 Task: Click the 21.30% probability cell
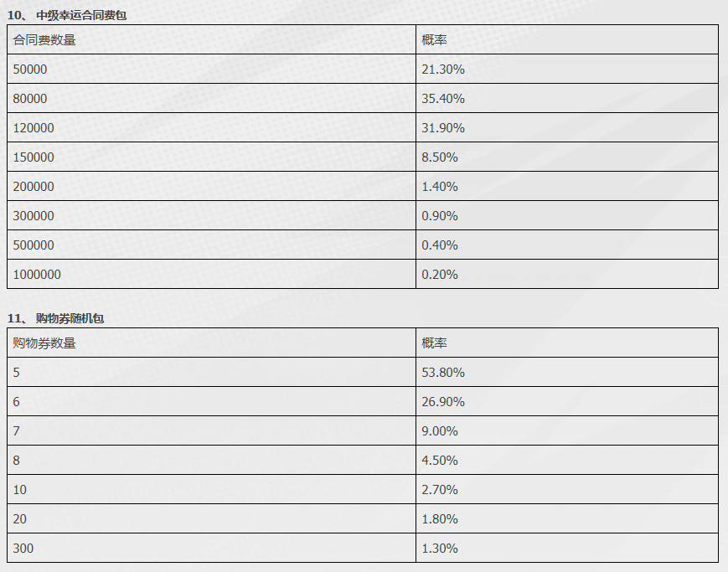pos(567,69)
